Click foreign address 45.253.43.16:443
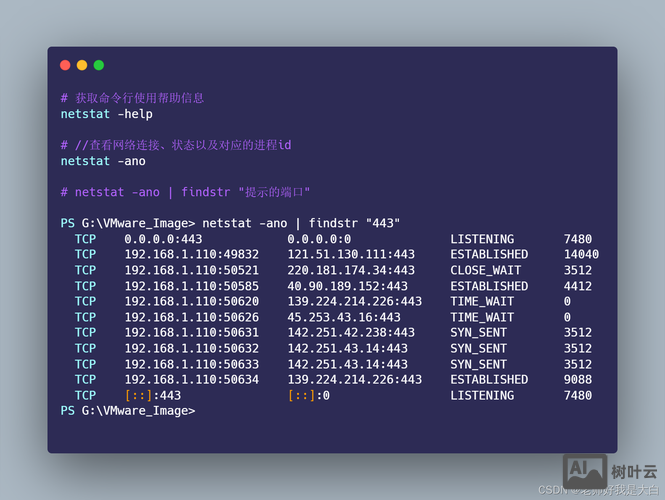Viewport: 665px width, 500px height. 344,317
